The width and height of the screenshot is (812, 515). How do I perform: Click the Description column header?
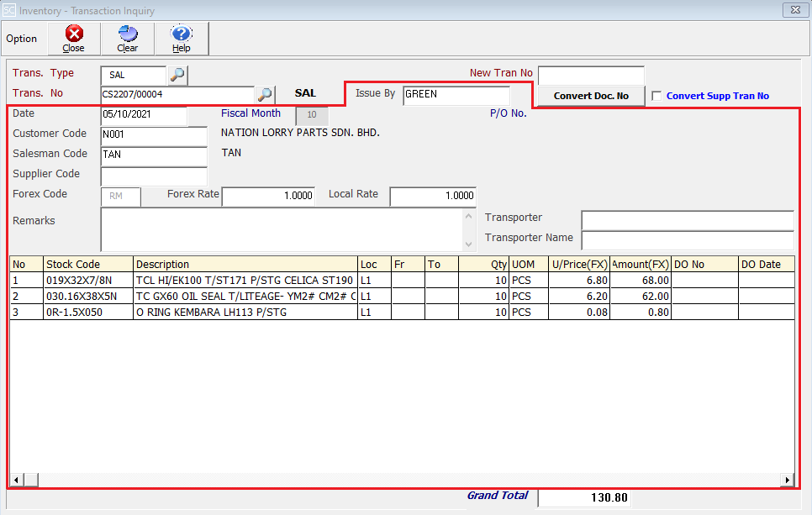point(245,264)
